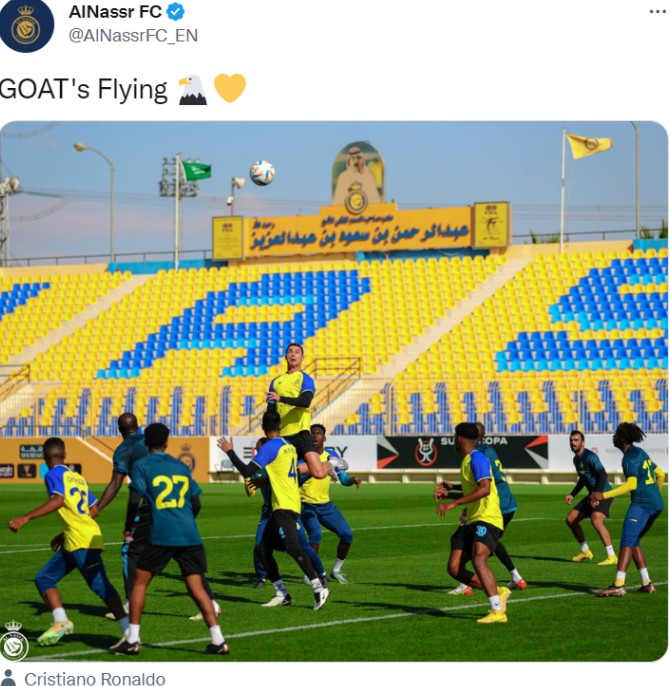
Task: Click the "GOAT's Flying" tweet text
Action: point(83,90)
